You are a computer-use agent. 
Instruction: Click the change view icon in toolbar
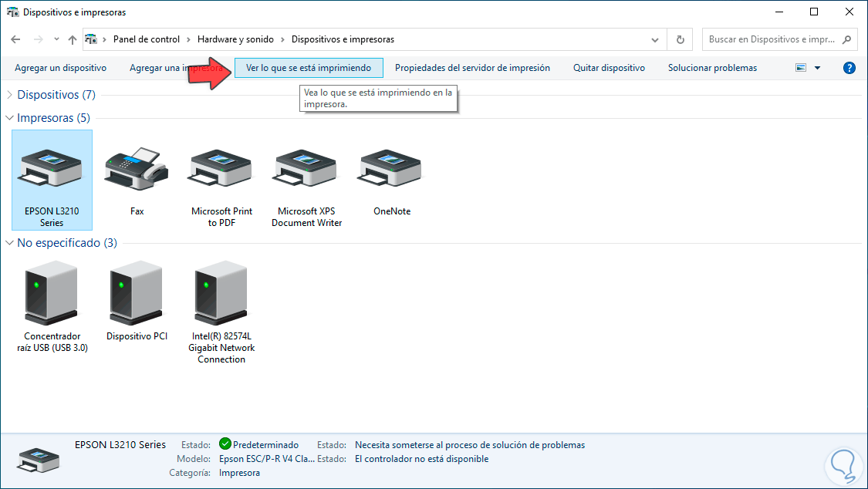800,68
